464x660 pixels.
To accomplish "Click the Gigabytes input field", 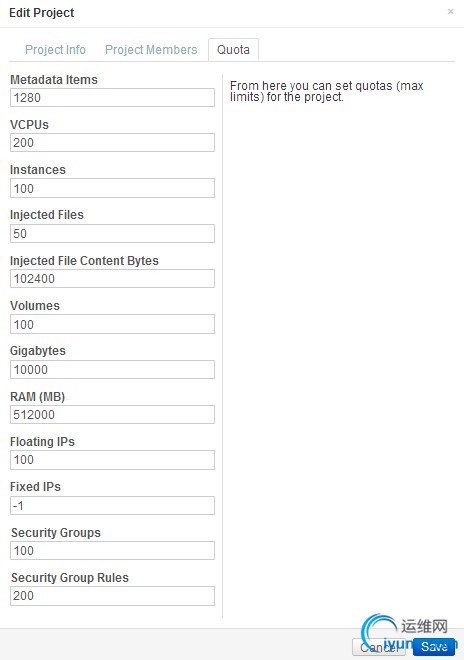I will click(x=112, y=369).
